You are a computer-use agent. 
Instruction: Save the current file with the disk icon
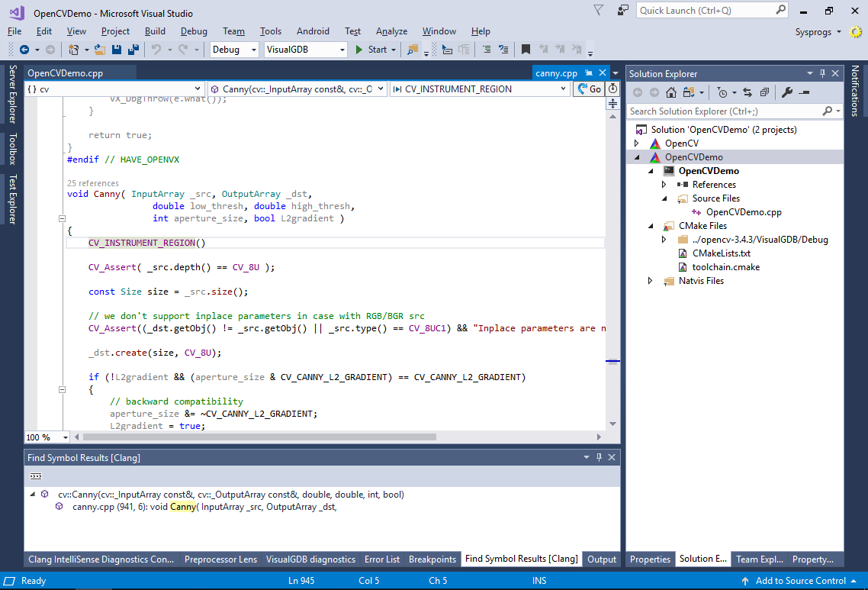[x=116, y=50]
